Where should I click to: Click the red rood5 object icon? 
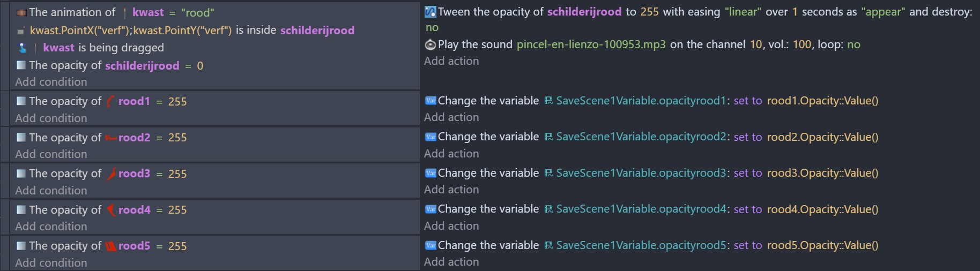click(x=110, y=246)
